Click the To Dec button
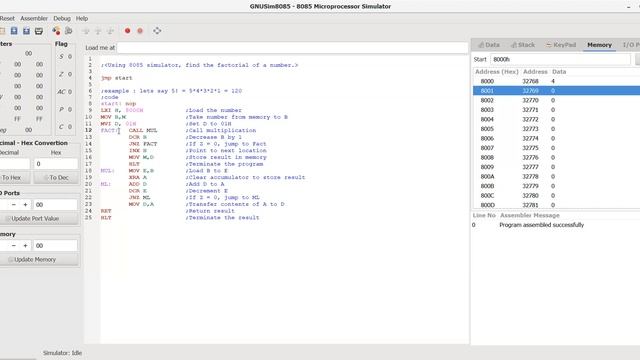The width and height of the screenshot is (640, 360). point(56,178)
